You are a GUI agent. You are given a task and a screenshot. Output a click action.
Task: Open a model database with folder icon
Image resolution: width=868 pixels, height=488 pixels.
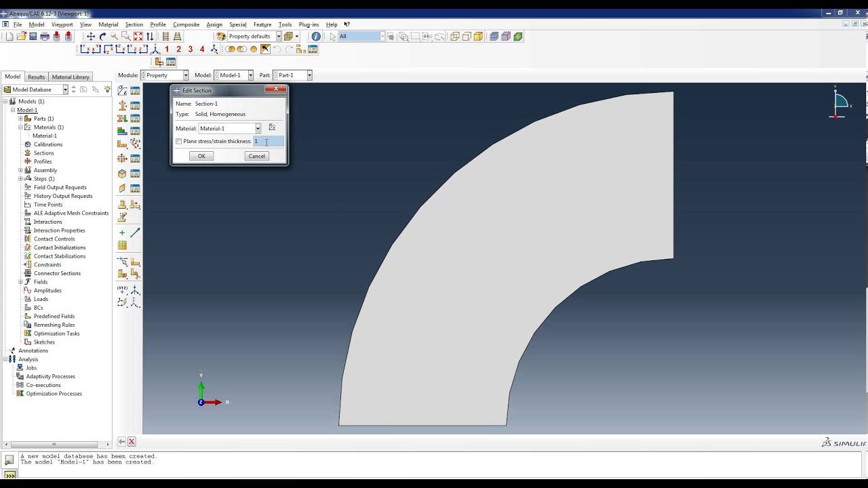click(x=21, y=37)
